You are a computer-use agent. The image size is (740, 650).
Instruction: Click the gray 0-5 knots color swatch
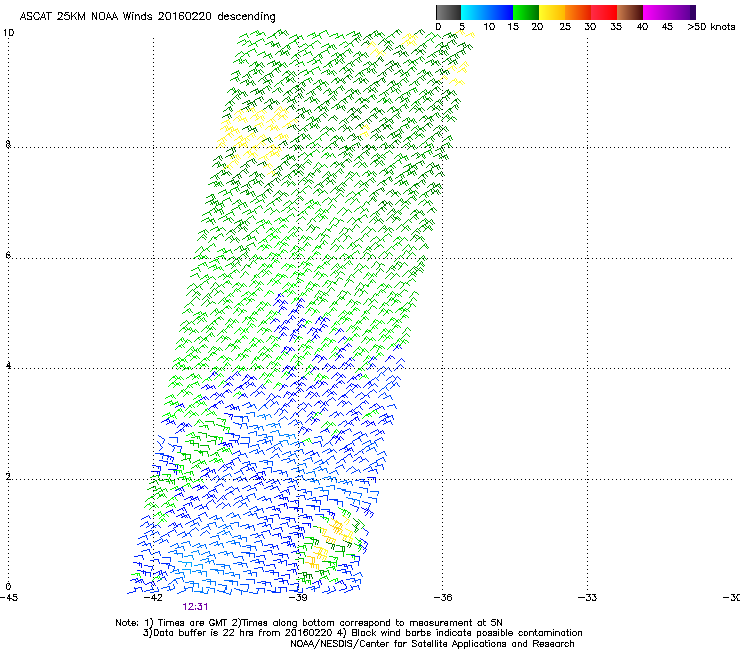448,12
